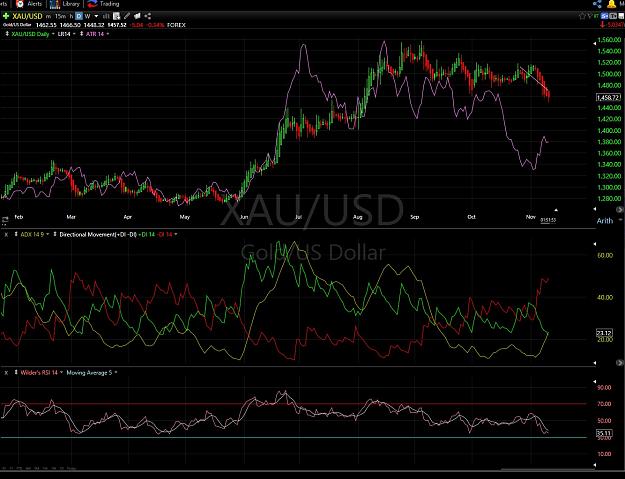625x479 pixels.
Task: Click the handle before Directional Movement
Action: pyautogui.click(x=55, y=234)
